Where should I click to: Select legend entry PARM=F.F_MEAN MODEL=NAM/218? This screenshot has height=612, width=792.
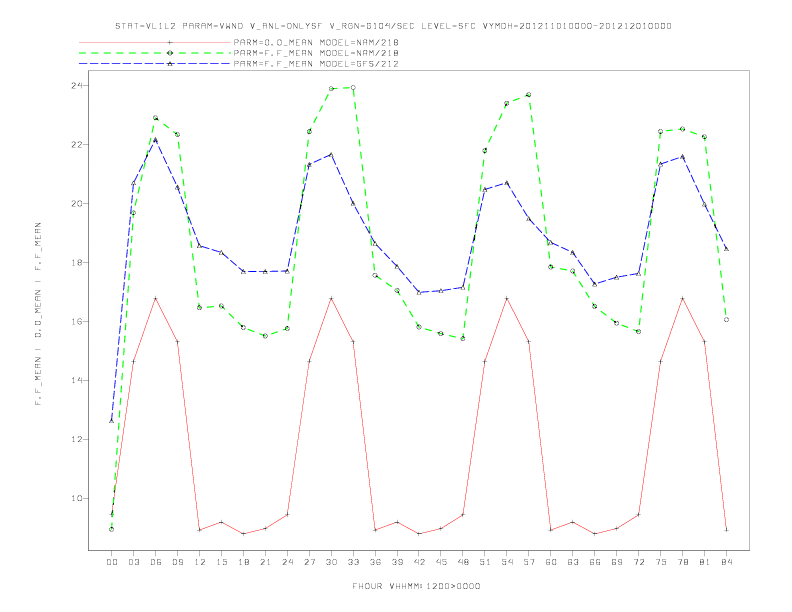click(316, 53)
